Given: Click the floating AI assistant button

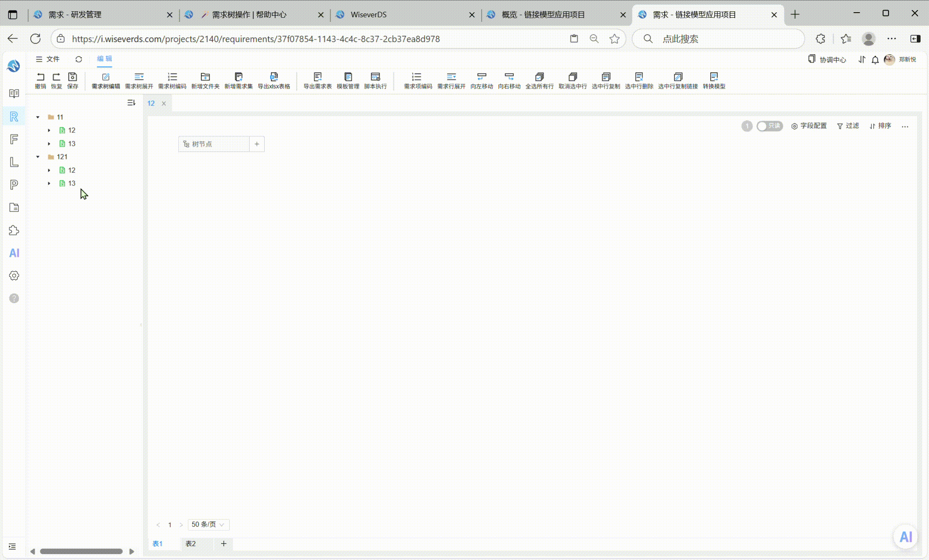Looking at the screenshot, I should click(905, 537).
